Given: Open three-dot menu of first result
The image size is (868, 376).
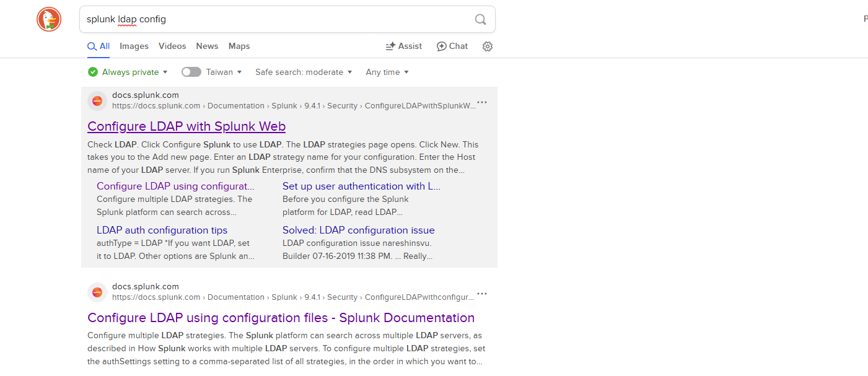Looking at the screenshot, I should pos(482,102).
